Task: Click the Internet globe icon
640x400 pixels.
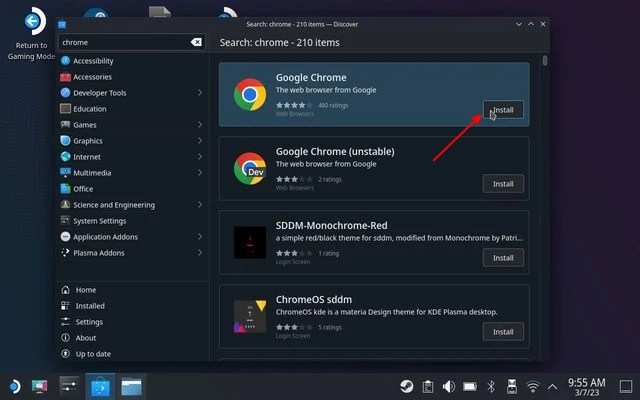Action: pyautogui.click(x=65, y=156)
